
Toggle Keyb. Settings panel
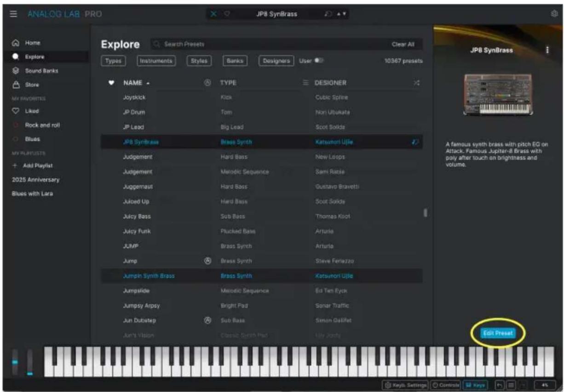click(405, 384)
